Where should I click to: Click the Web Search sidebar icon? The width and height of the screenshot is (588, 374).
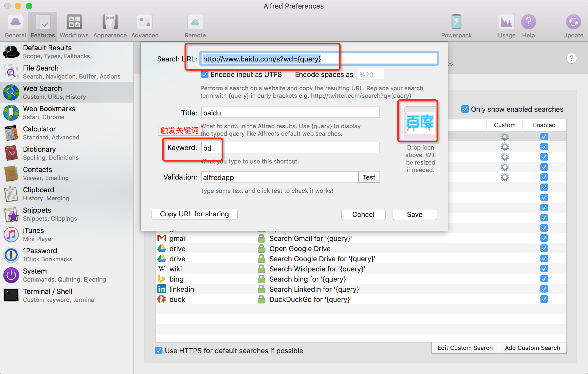(x=11, y=92)
